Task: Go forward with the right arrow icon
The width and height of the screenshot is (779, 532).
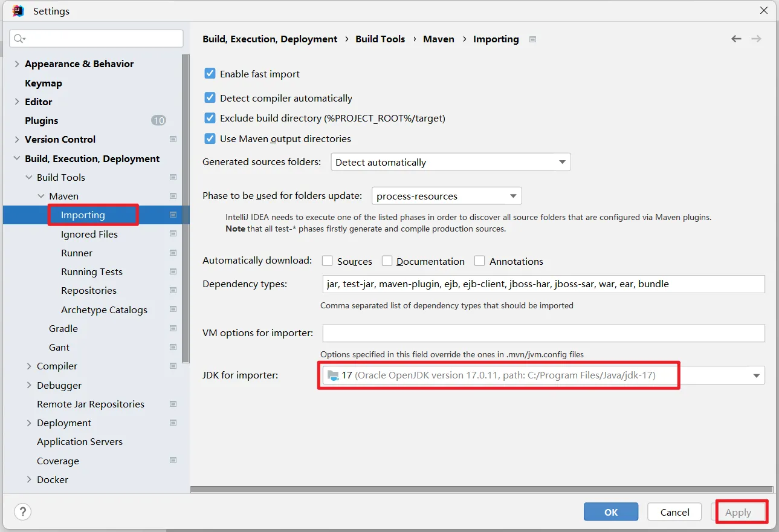Action: coord(756,39)
